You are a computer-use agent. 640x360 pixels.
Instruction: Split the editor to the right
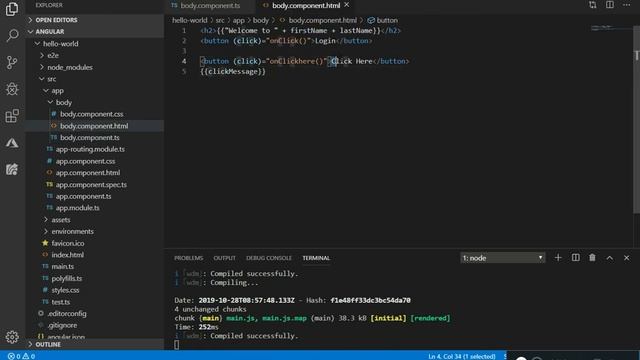tap(609, 5)
